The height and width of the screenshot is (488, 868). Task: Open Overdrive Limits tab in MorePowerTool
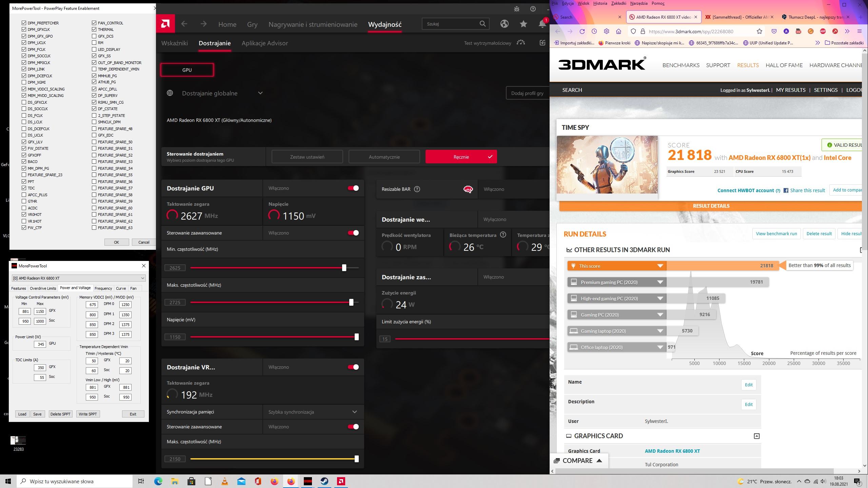click(x=43, y=288)
